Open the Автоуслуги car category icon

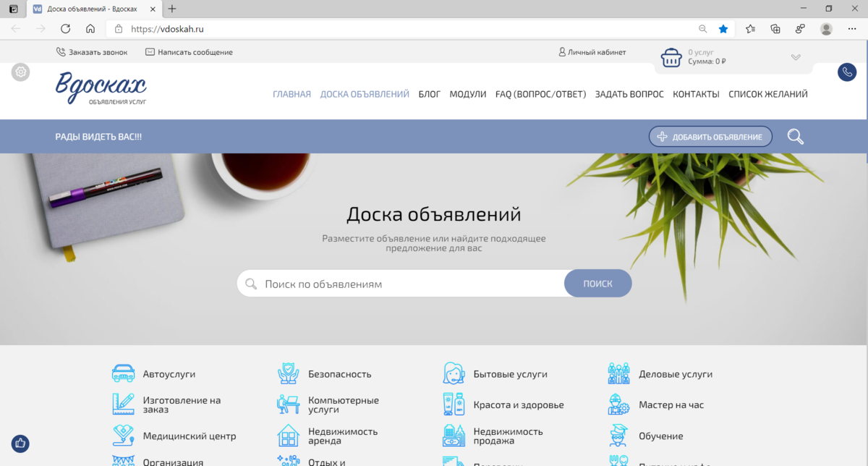click(123, 373)
